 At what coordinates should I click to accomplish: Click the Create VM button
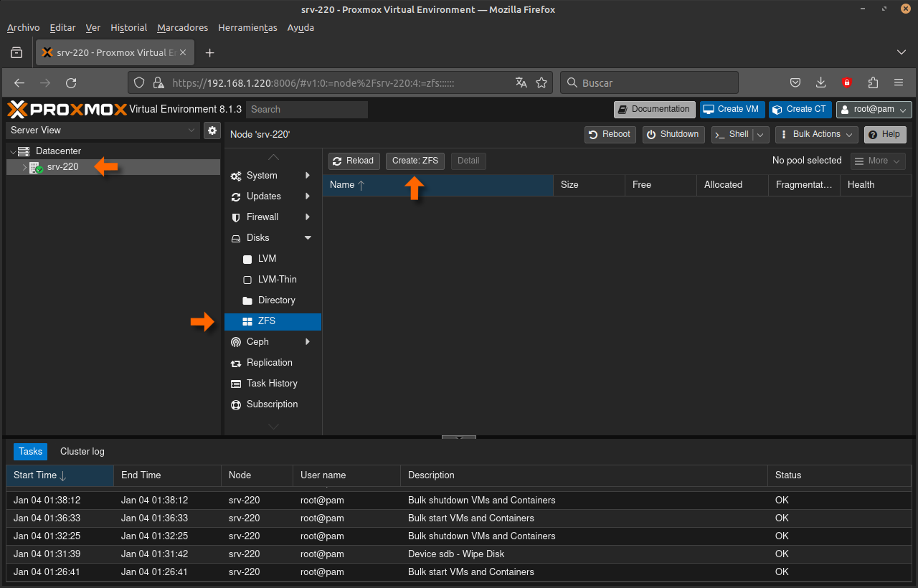[732, 110]
